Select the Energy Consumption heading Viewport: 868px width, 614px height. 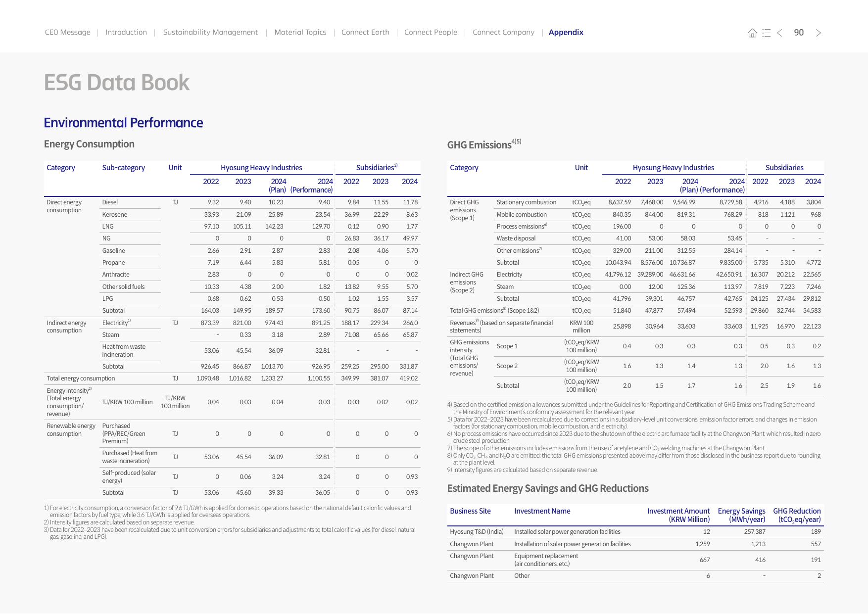89,144
